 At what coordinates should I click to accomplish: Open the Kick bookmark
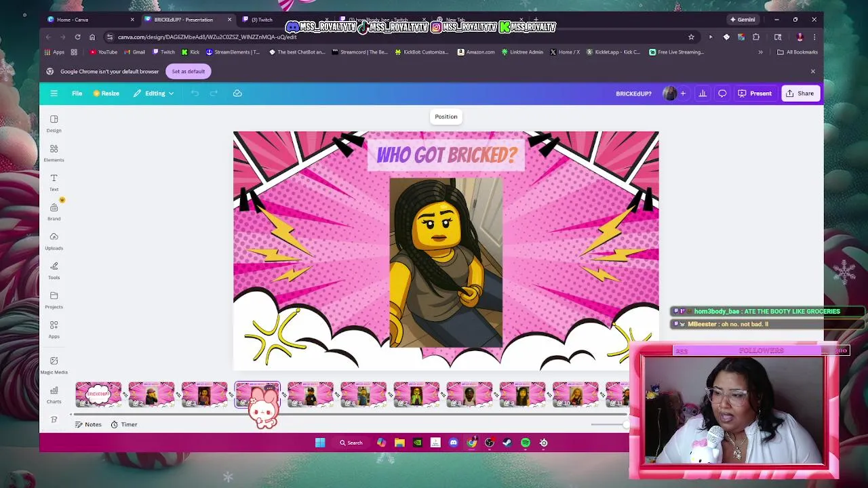click(190, 52)
